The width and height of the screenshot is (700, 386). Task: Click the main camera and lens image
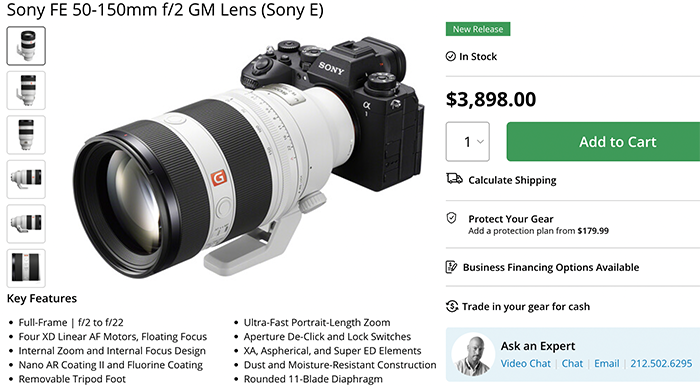[249, 157]
